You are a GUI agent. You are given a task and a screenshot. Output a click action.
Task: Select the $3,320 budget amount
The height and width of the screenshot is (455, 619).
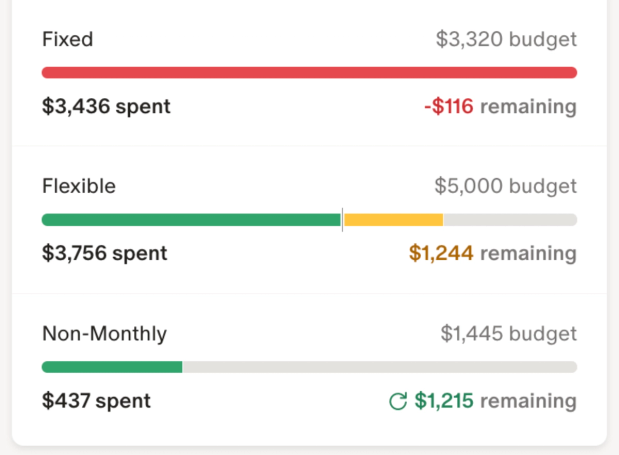506,40
